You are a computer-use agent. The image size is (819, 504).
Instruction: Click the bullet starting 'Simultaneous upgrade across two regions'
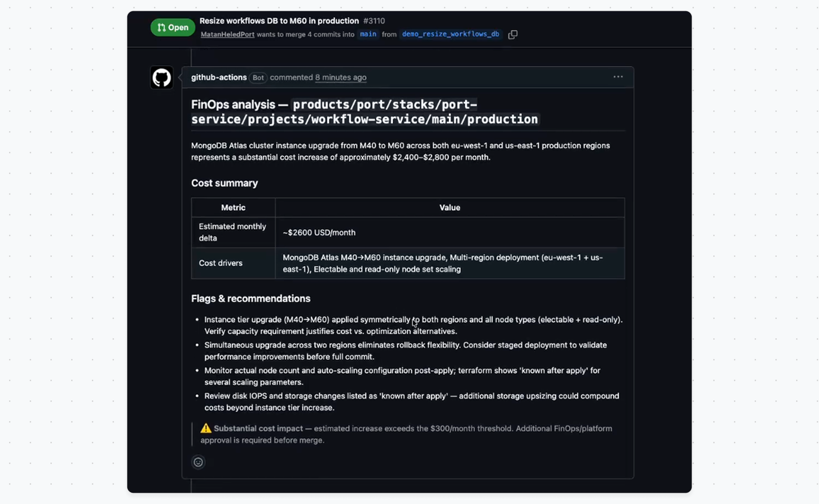click(406, 351)
